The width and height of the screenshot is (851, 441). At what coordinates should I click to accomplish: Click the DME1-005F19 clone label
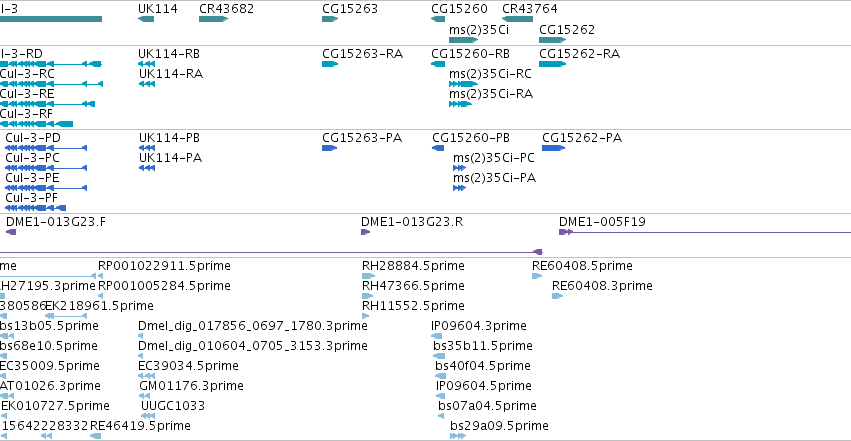[x=602, y=221]
